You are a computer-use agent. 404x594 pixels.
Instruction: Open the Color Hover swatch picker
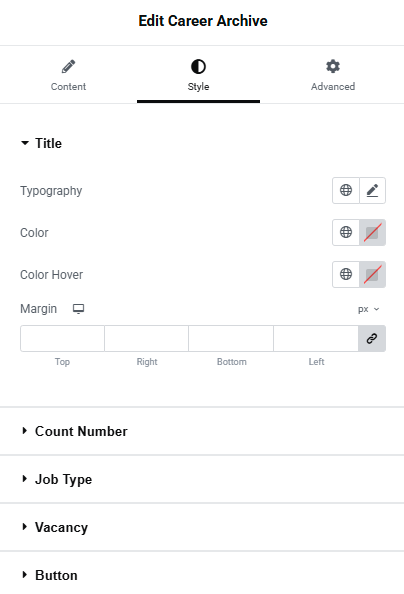pyautogui.click(x=373, y=274)
